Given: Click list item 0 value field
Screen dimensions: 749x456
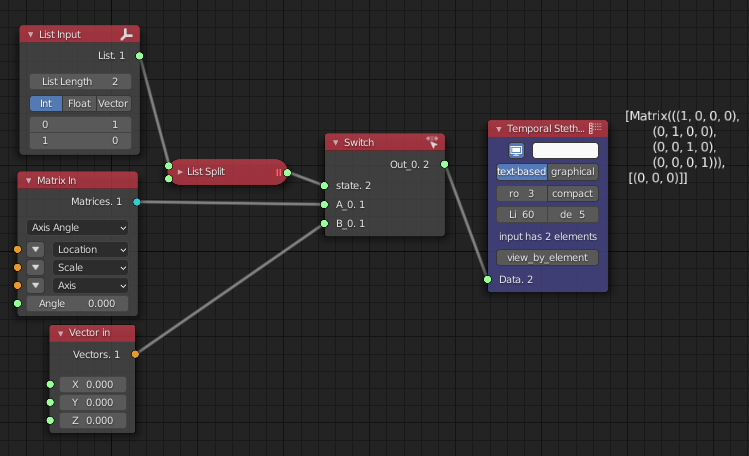Looking at the screenshot, I should (80, 125).
